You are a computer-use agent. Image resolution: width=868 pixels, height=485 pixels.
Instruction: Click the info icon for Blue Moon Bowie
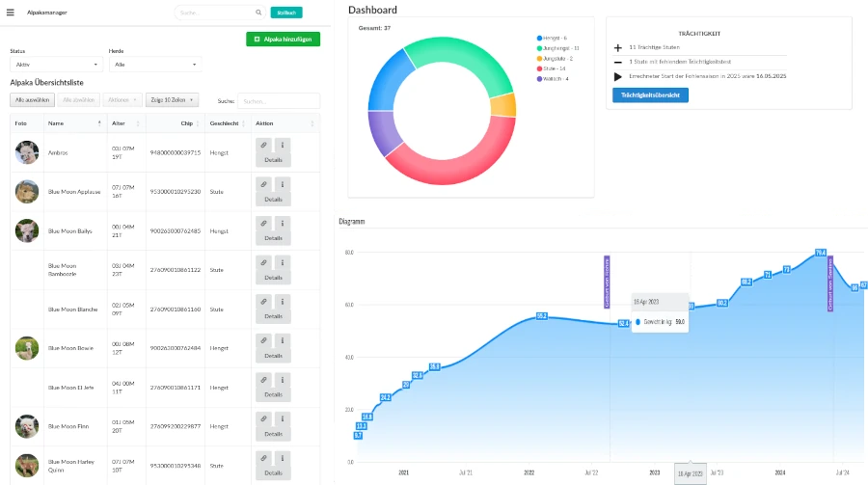tap(283, 340)
